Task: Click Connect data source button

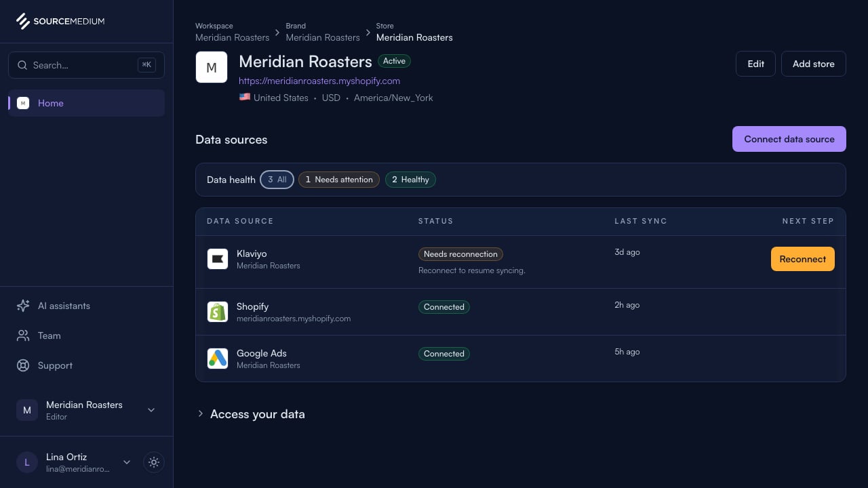Action: [x=789, y=139]
